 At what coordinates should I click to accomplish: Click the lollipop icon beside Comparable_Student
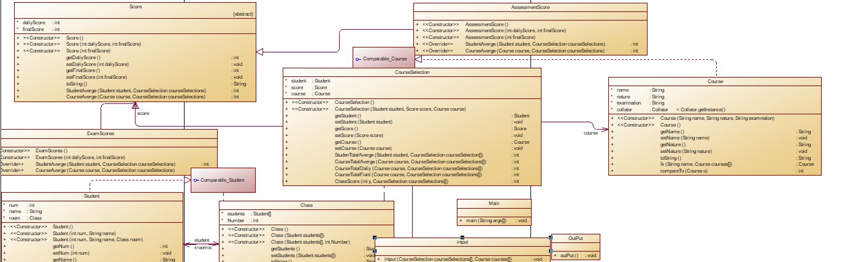coord(196,180)
